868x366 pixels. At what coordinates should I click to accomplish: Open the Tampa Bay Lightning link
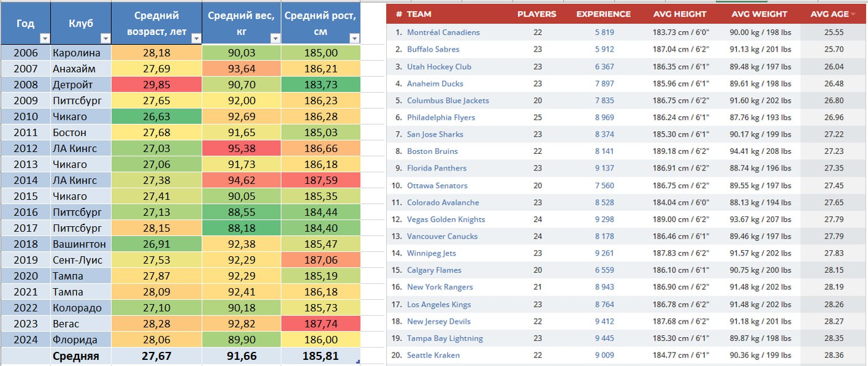point(445,338)
